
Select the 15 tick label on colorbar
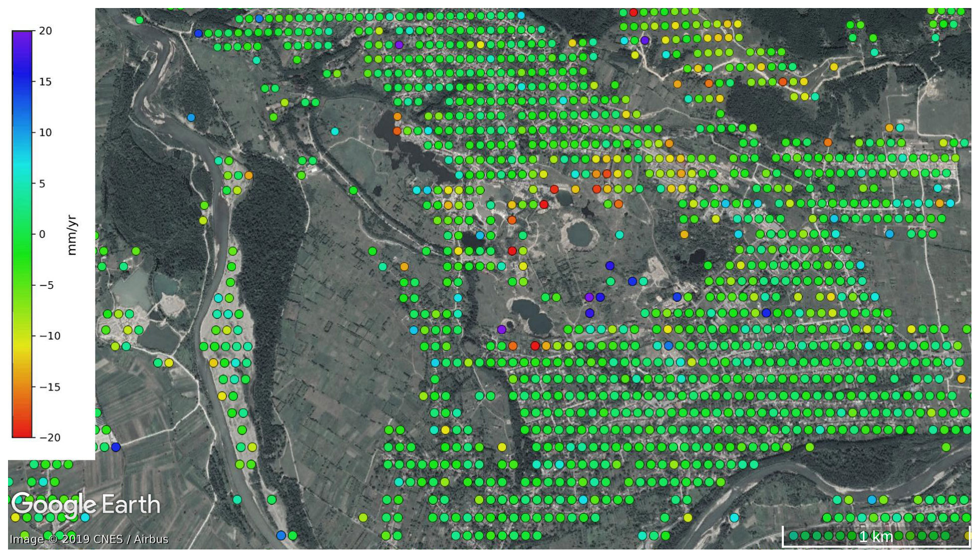45,82
